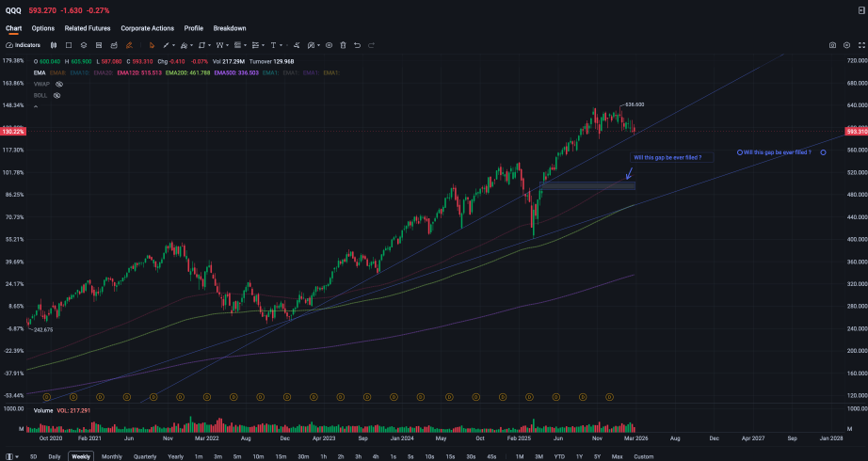Open the line tool dropdown arrow

point(173,45)
